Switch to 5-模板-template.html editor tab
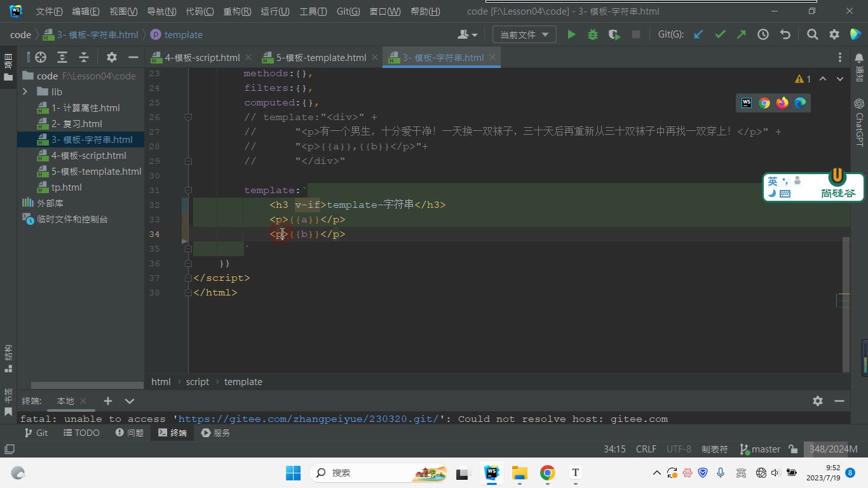 (321, 57)
